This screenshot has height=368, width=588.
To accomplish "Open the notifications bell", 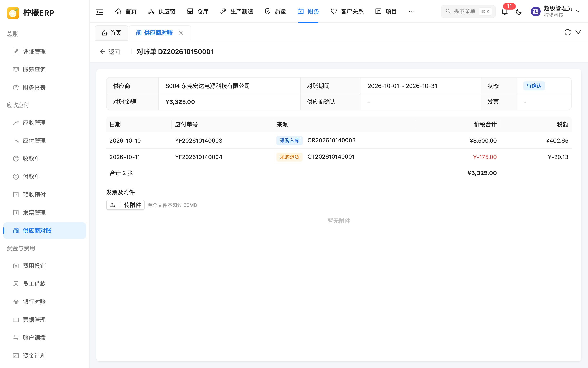I will (505, 11).
